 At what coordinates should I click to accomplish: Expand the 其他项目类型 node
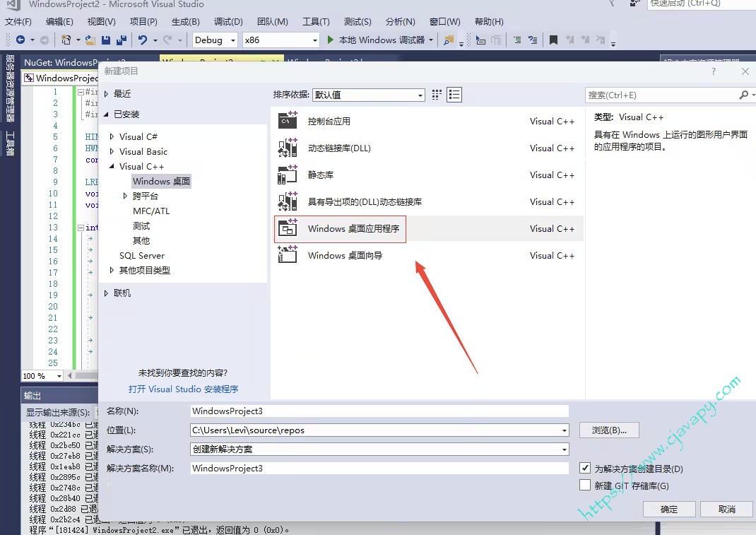click(x=112, y=270)
